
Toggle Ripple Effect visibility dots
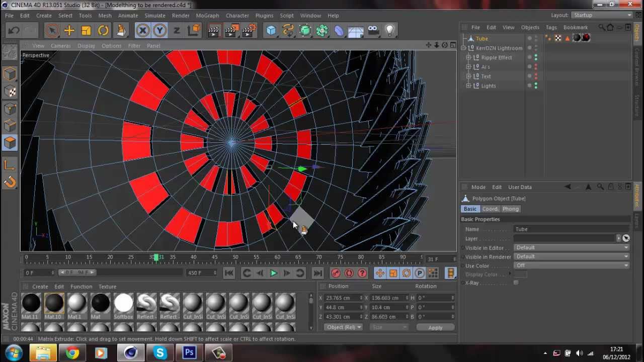coord(536,58)
